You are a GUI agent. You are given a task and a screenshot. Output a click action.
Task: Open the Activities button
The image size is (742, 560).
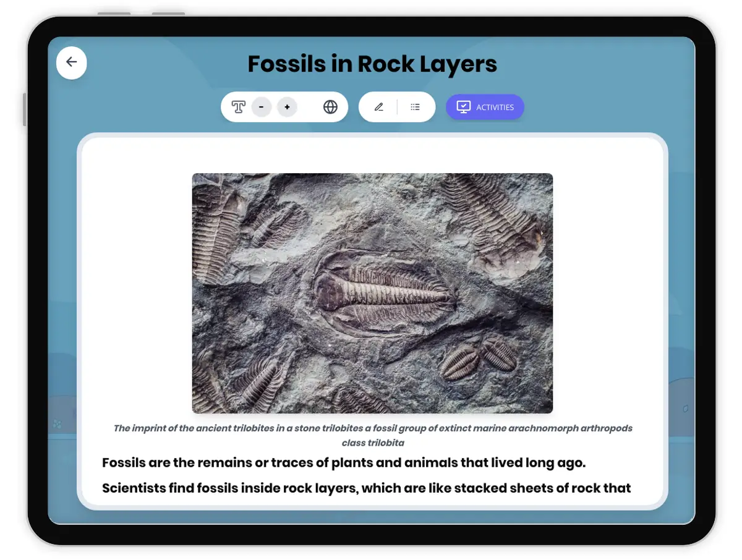485,107
